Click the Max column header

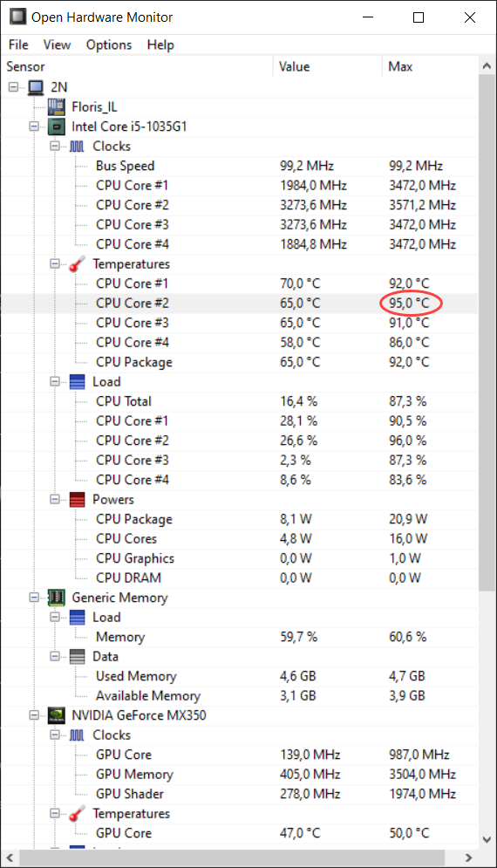[430, 66]
